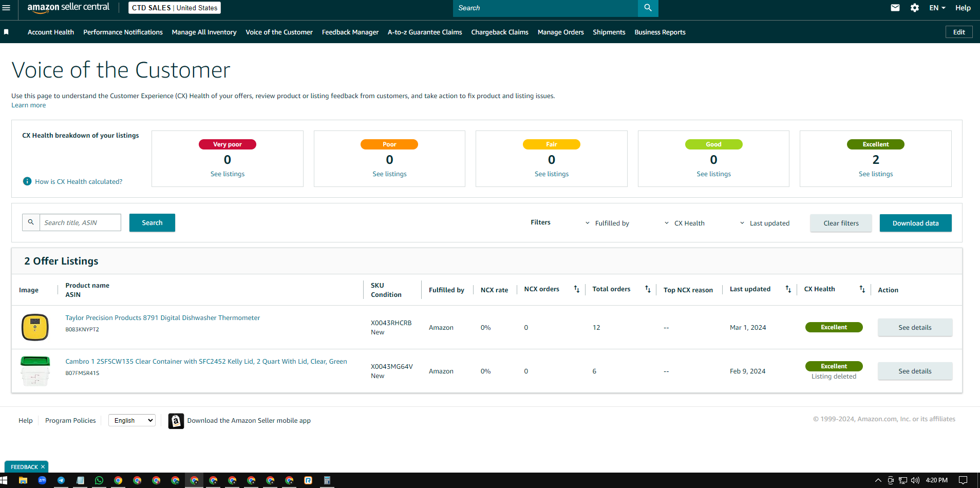See details for the Cambro Container listing

[915, 371]
